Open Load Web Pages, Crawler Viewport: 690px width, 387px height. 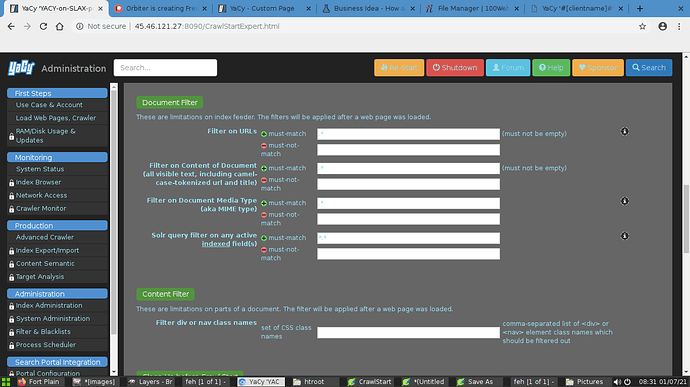(x=56, y=118)
